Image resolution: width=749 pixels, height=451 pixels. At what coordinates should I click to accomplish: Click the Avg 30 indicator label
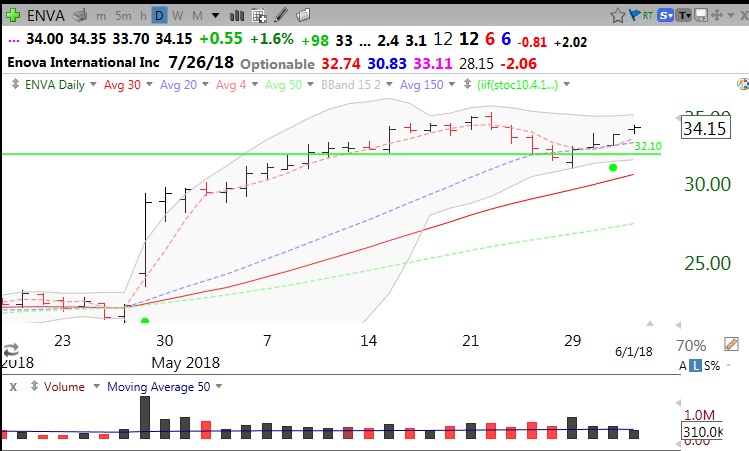[122, 85]
